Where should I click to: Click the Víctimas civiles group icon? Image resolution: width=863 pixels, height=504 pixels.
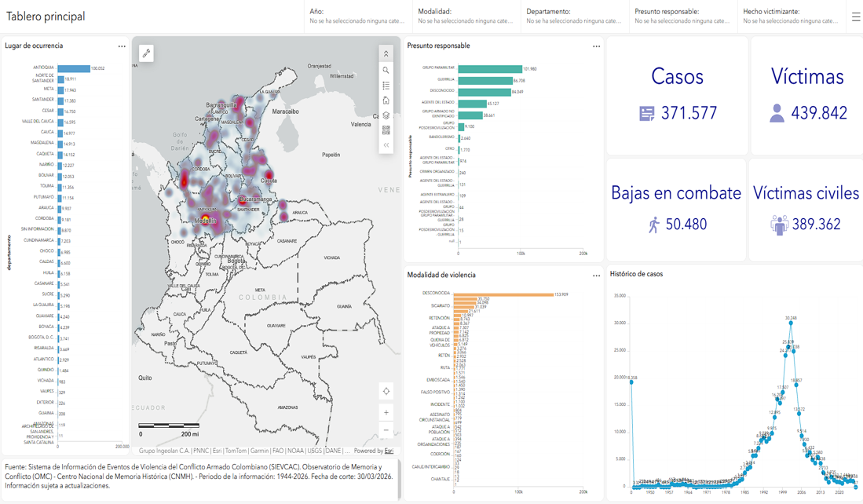(x=779, y=225)
